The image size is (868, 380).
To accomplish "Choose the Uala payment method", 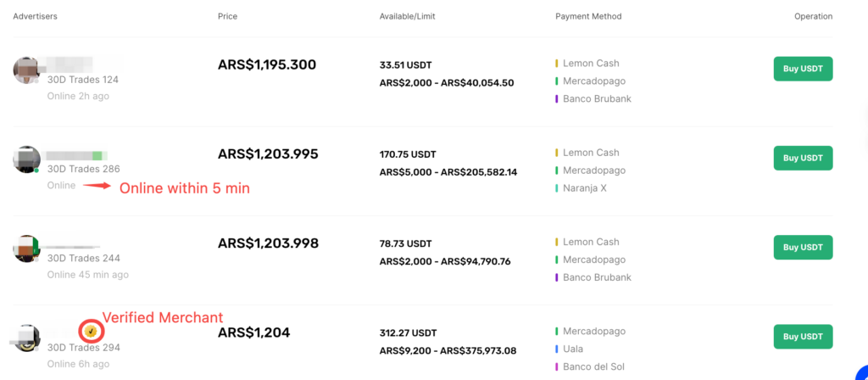I will (x=574, y=349).
